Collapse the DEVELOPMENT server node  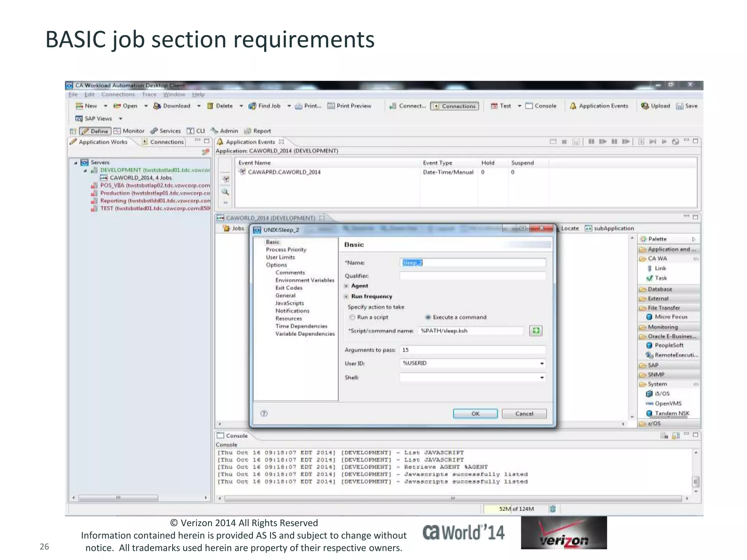click(85, 170)
